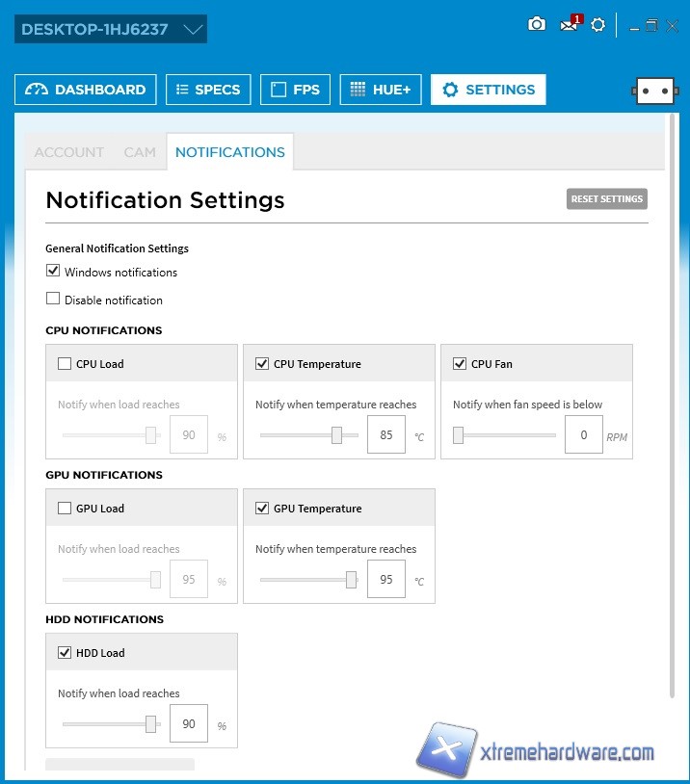Screen dimensions: 690x784
Task: Click the robot mini-mode icon
Action: (654, 91)
